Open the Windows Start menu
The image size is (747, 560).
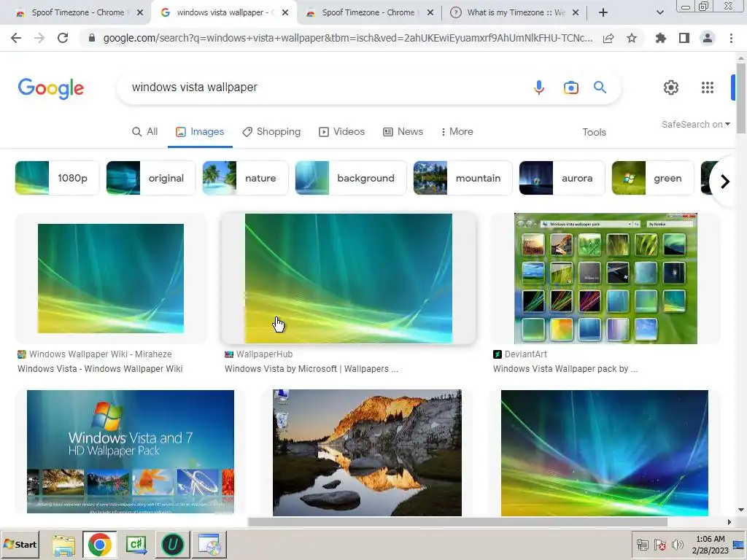[x=20, y=544]
